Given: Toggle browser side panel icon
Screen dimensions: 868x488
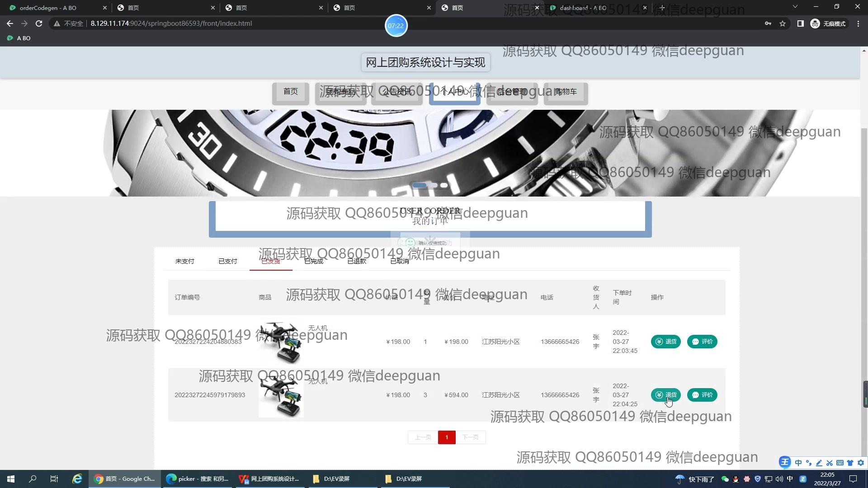Looking at the screenshot, I should coord(800,23).
